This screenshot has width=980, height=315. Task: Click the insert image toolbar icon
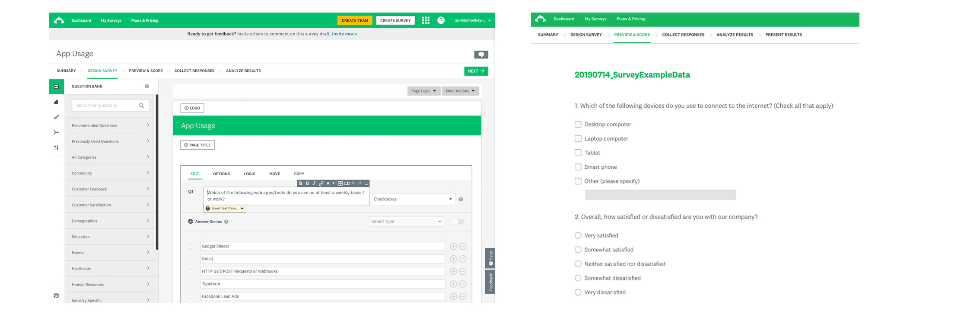(x=340, y=183)
